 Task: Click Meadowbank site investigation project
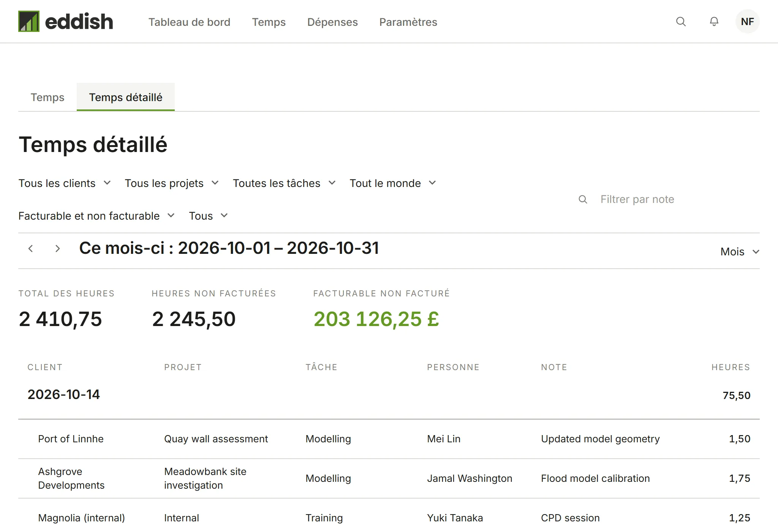tap(205, 478)
